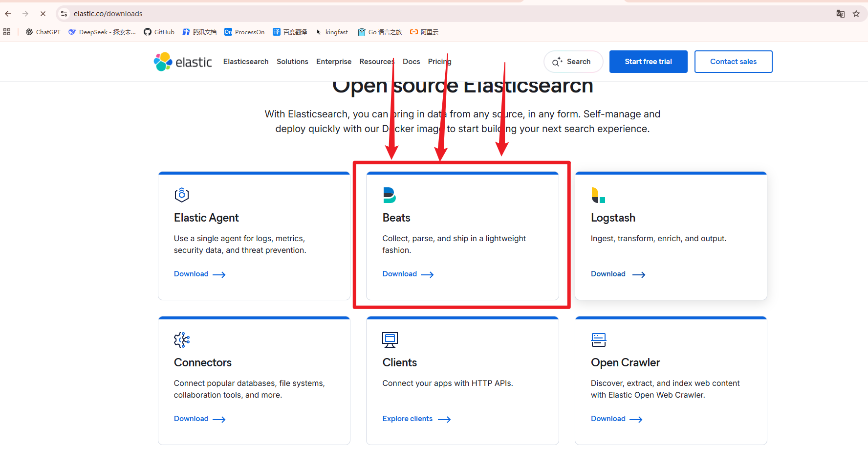Click the Beats logo icon
Viewport: 868px width, 471px height.
390,195
